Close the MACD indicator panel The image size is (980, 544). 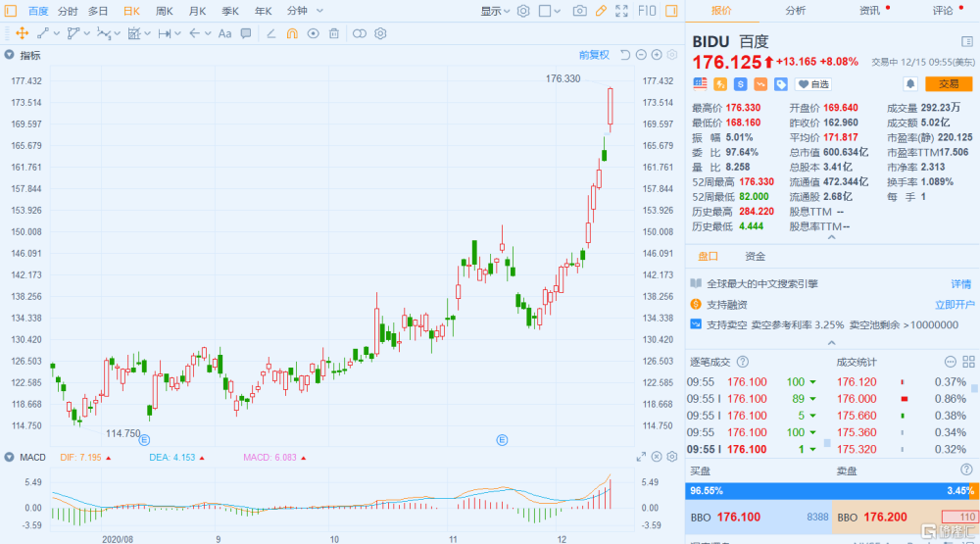[657, 457]
